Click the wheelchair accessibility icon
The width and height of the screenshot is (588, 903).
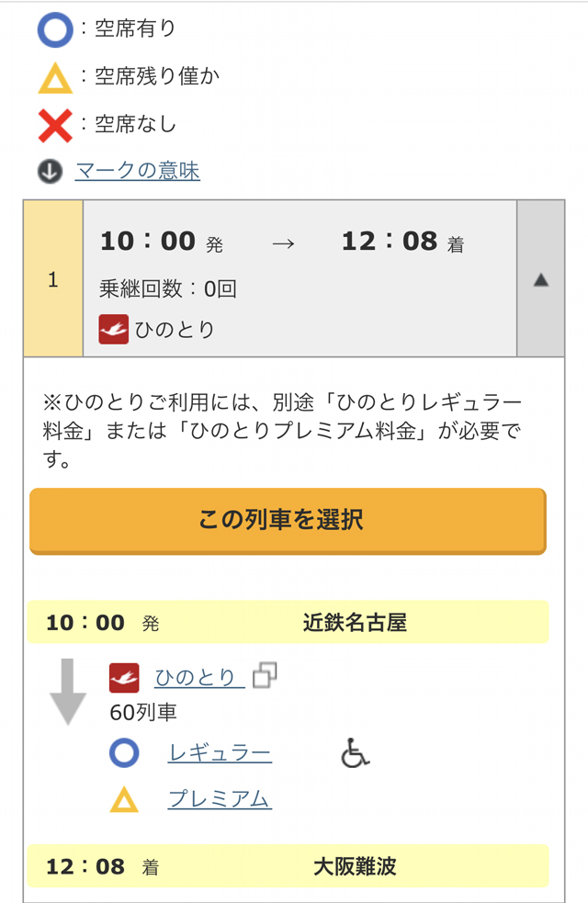355,754
